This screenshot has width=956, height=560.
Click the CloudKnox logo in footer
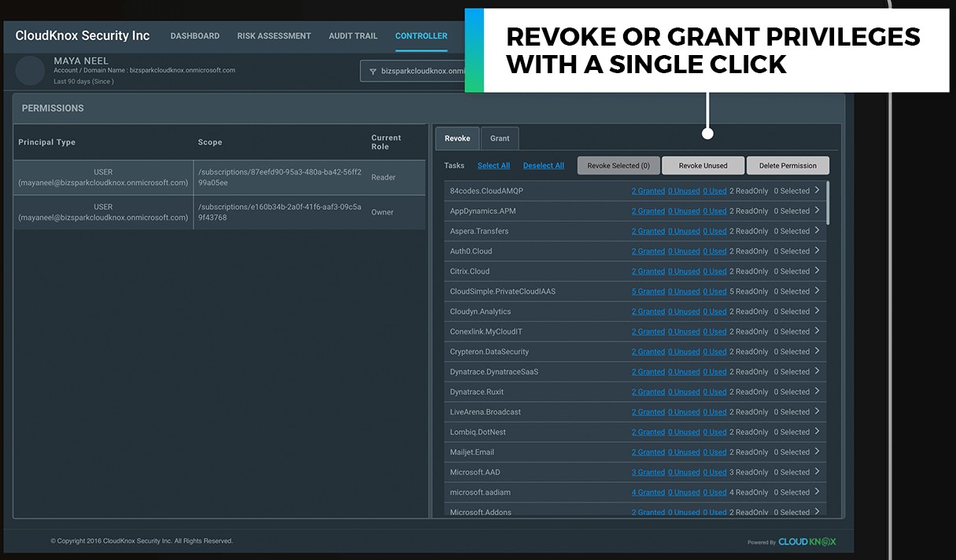(x=807, y=541)
